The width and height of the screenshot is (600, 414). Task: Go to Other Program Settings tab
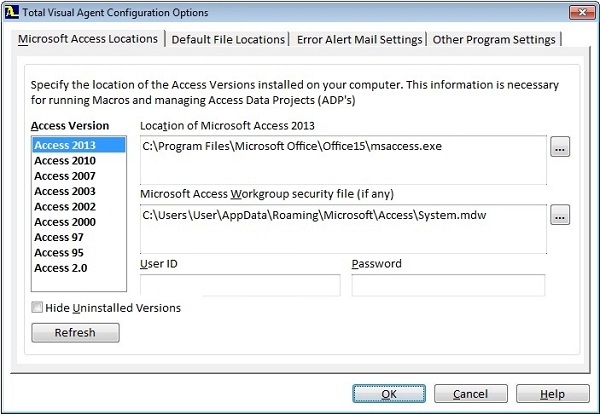click(494, 39)
